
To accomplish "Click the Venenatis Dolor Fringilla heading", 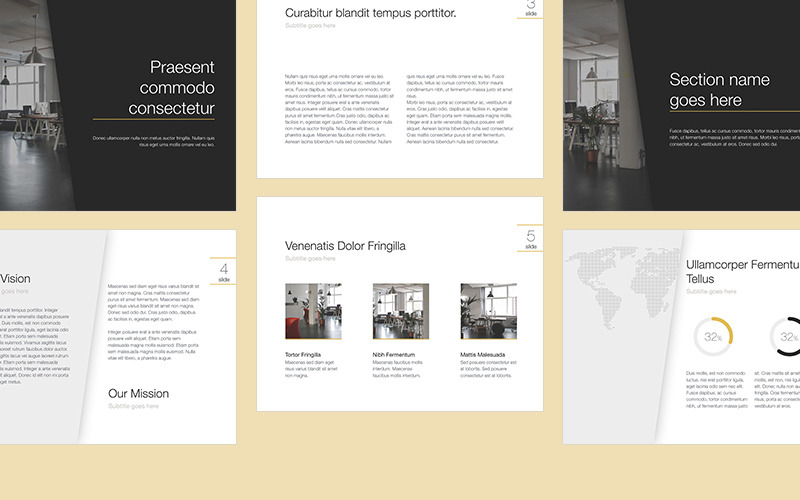I will (x=345, y=246).
